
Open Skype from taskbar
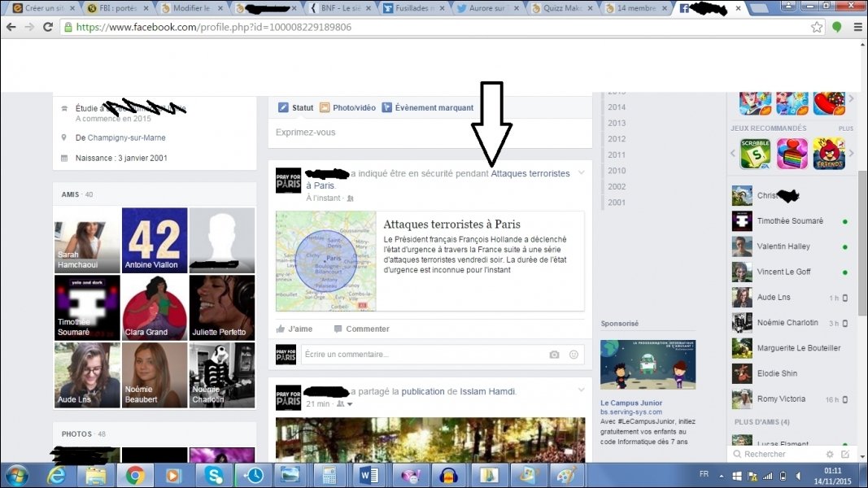click(x=214, y=475)
